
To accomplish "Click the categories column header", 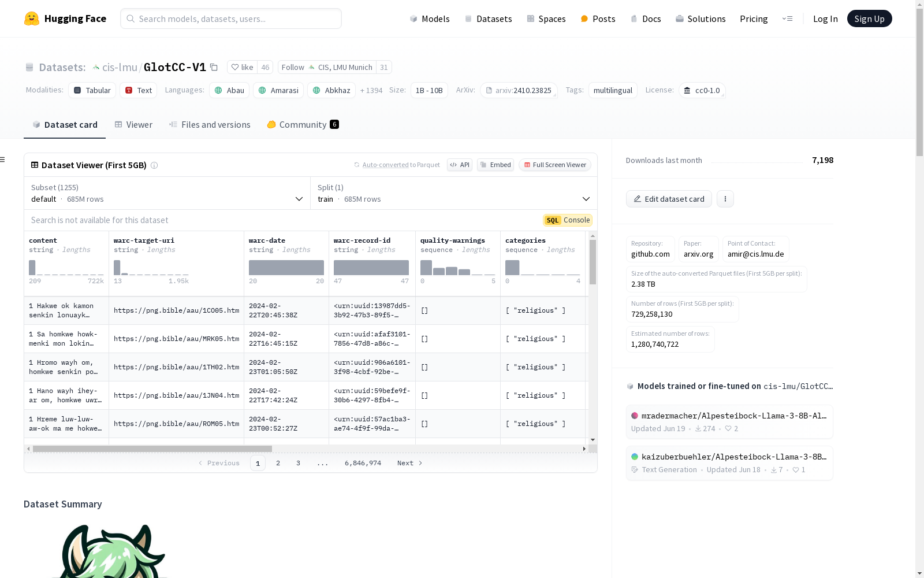I will click(526, 240).
